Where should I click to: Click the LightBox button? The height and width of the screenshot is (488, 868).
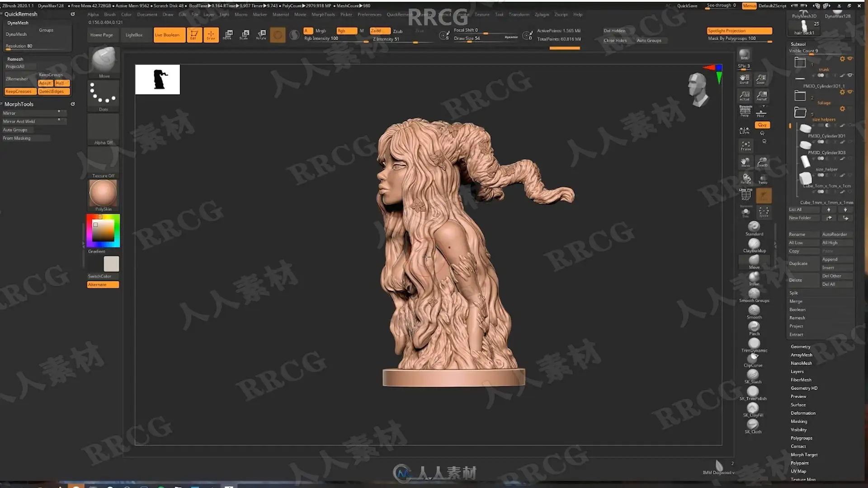[x=134, y=35]
